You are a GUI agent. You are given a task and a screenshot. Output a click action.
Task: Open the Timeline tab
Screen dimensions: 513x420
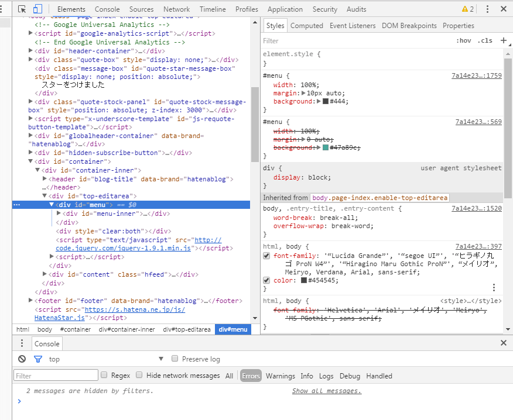213,9
